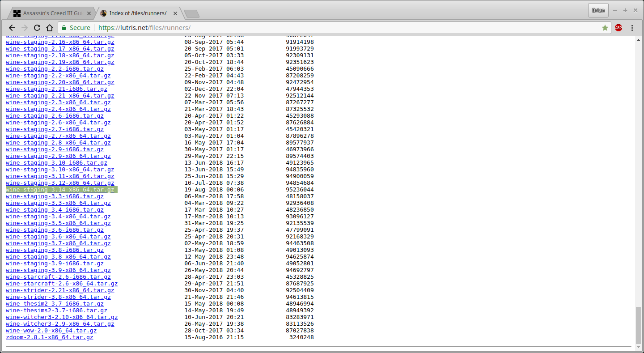Select the Index of /files/runners/ tab
The image size is (644, 353).
tap(138, 13)
